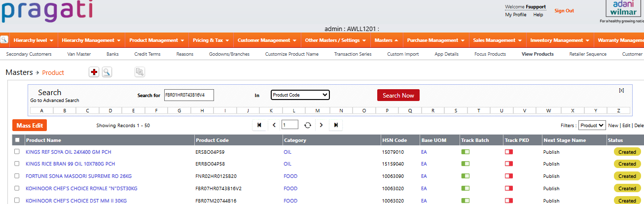Click the Mass Edit button
Image resolution: width=644 pixels, height=204 pixels.
click(x=30, y=125)
